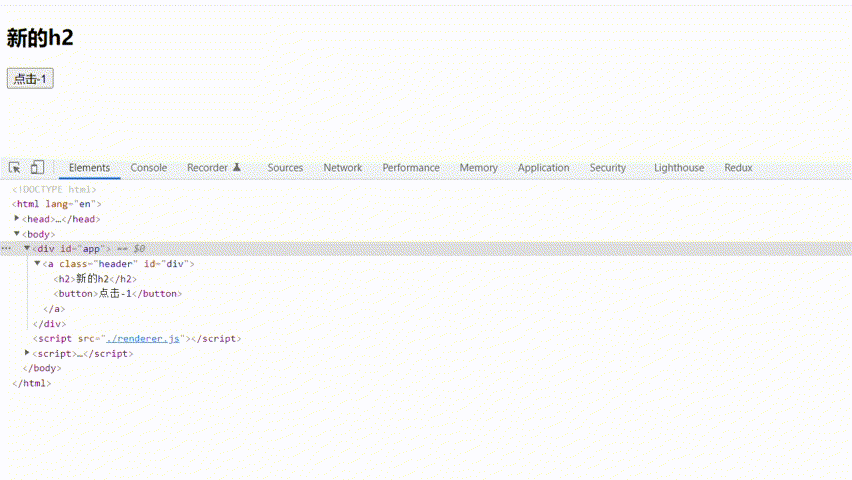Switch to the Lighthouse tab
This screenshot has height=480, width=852.
point(679,167)
